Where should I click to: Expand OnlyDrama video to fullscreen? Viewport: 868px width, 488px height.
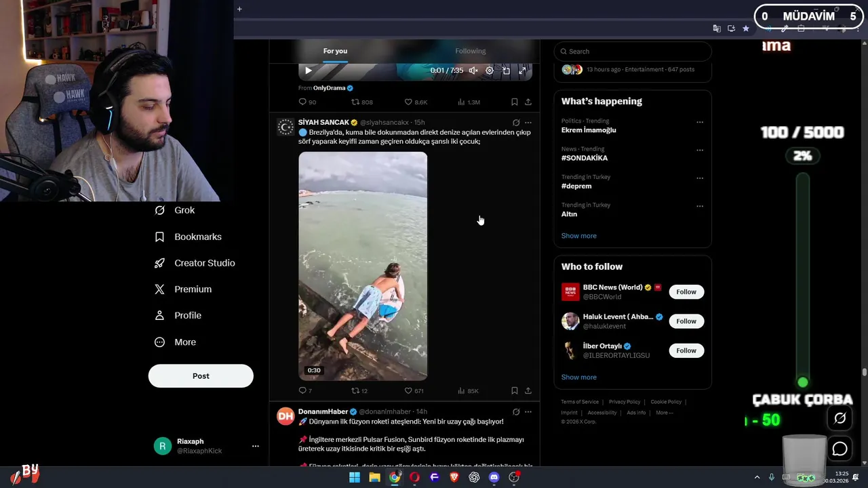point(522,70)
